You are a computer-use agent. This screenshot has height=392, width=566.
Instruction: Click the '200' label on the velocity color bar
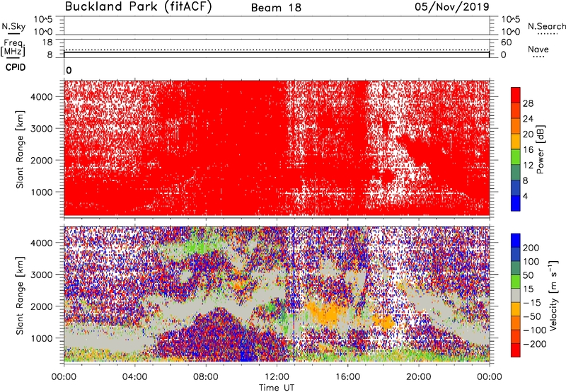(531, 248)
